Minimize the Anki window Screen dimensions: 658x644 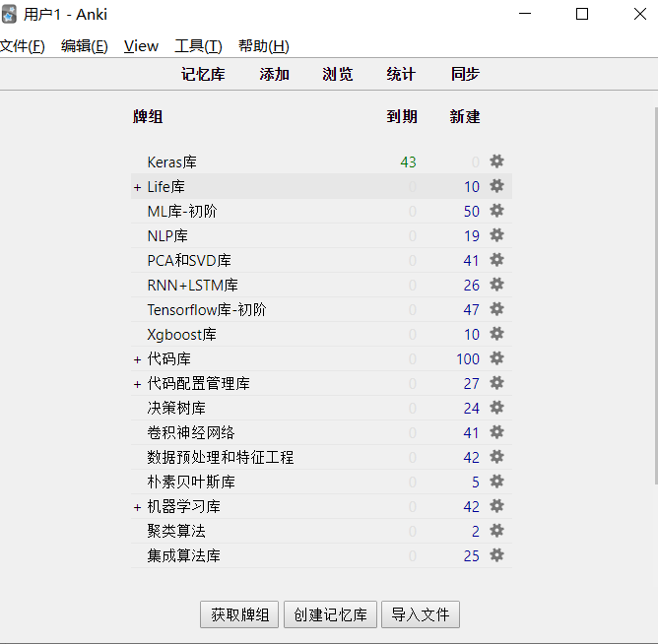525,14
